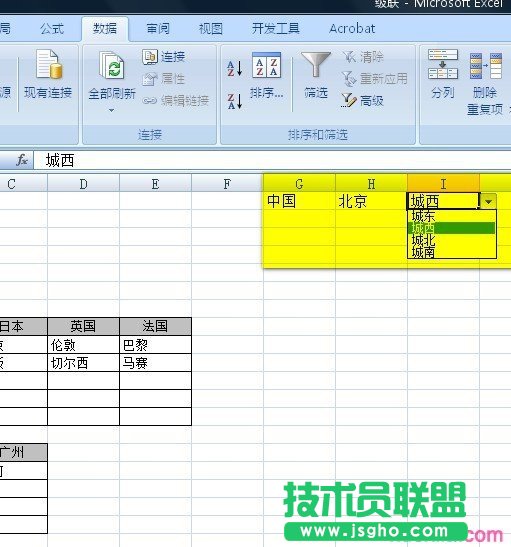Click the 重新应用 label text

click(384, 78)
